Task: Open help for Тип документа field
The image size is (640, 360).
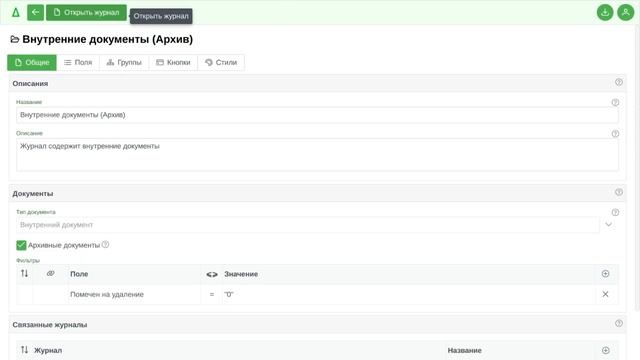Action: click(x=615, y=212)
